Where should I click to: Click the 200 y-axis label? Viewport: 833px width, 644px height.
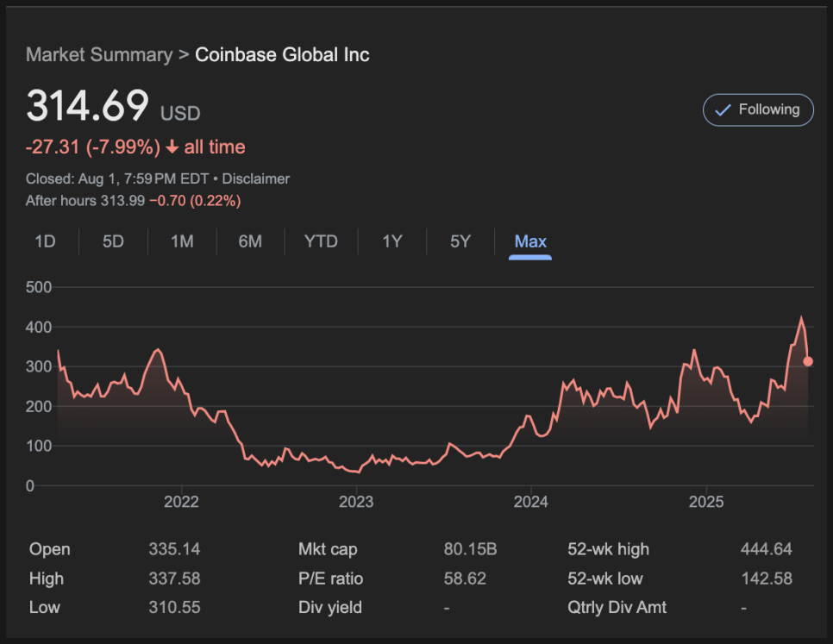[39, 406]
